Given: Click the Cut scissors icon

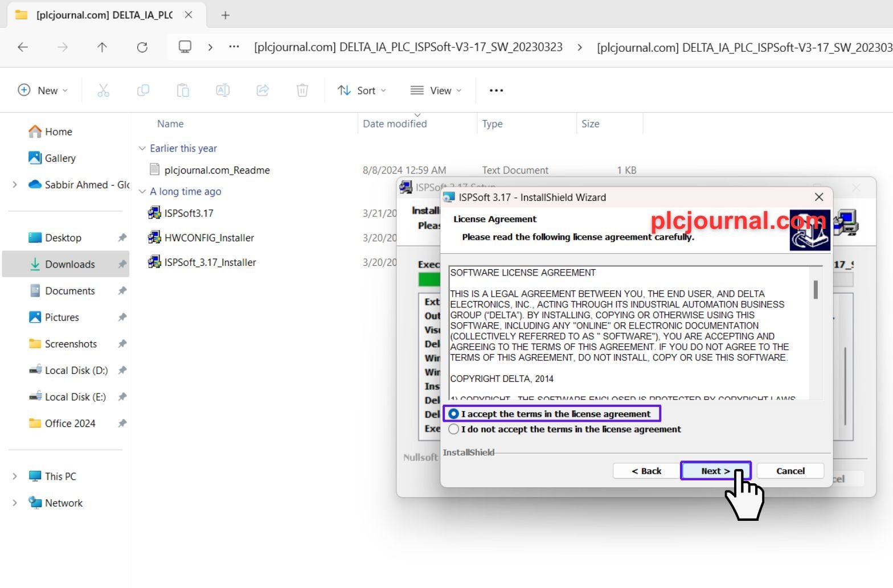Looking at the screenshot, I should (103, 91).
